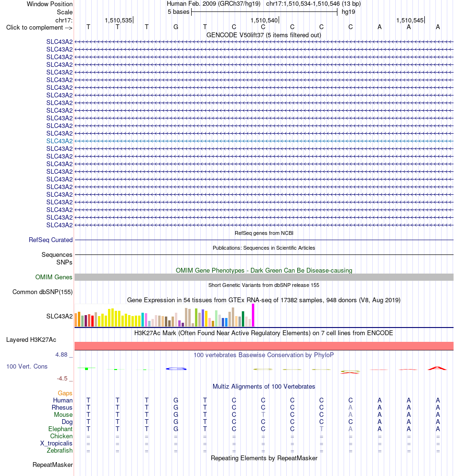Click the 1,510,545 ruler position
The image size is (454, 476).
(410, 21)
